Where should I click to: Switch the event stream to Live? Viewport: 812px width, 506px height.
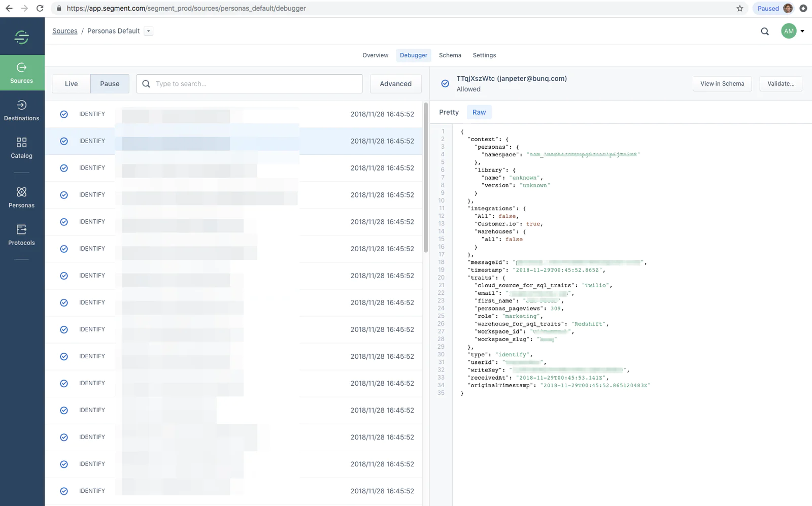[x=71, y=84]
